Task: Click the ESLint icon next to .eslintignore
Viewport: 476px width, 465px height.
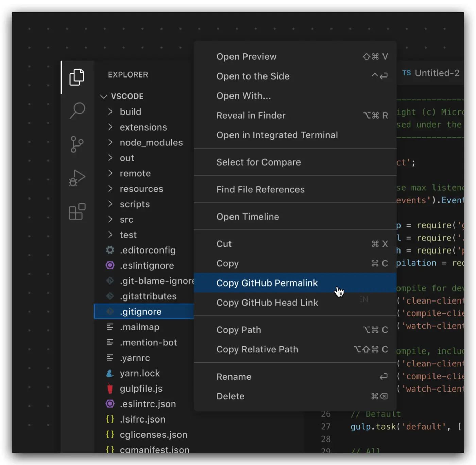Action: 110,265
